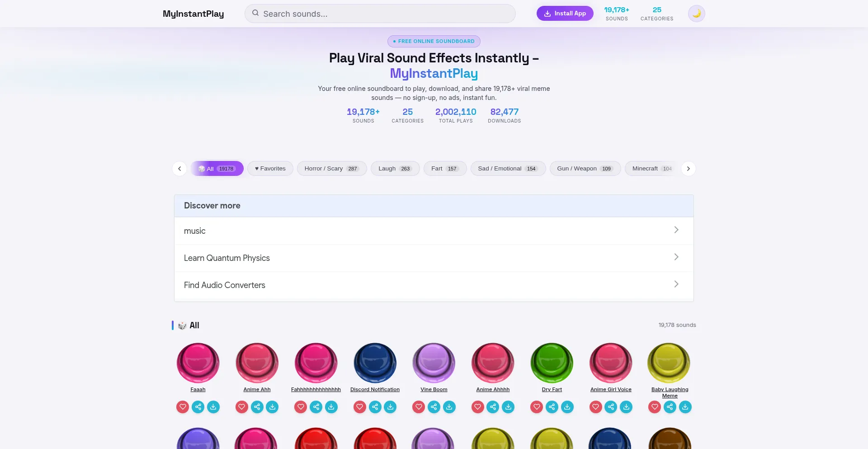Select the Fart category tab
Image resolution: width=868 pixels, height=449 pixels.
click(445, 169)
